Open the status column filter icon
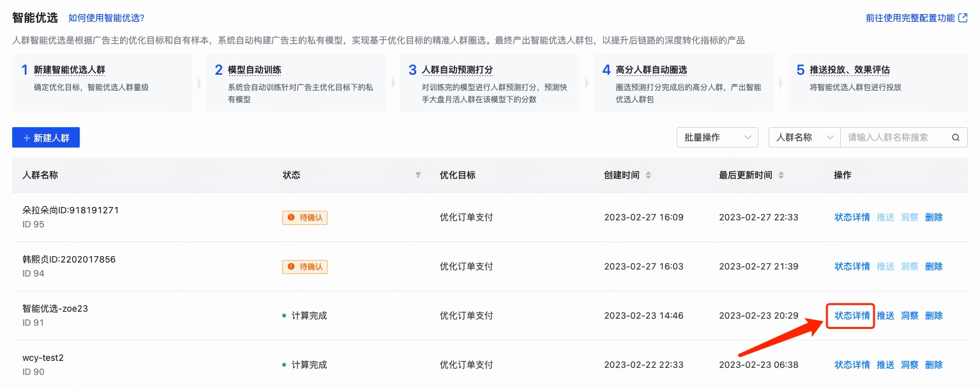Screen dimensions: 980x389 click(418, 175)
